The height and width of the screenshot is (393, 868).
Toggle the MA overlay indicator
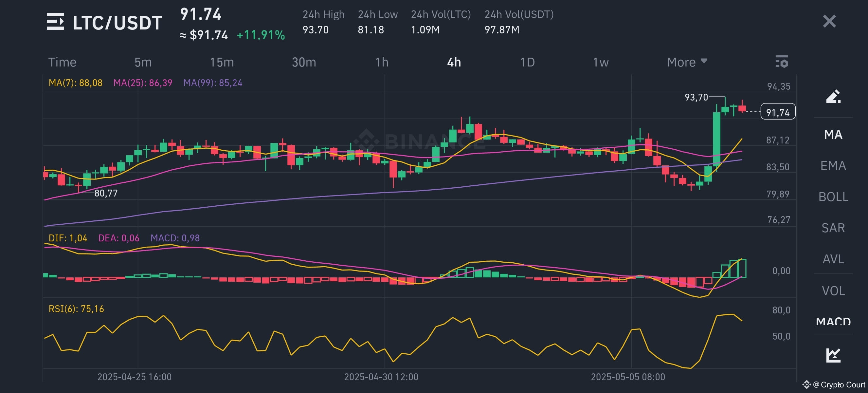[x=833, y=135]
